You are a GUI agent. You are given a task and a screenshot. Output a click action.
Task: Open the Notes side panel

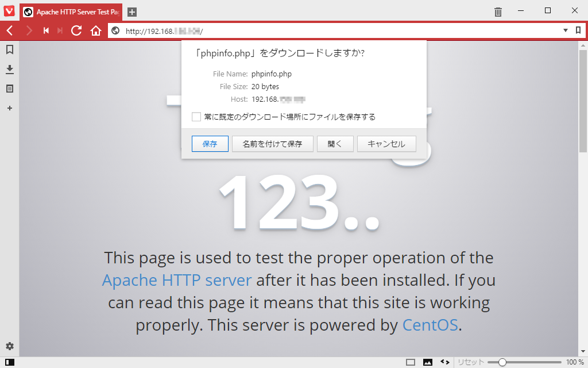(10, 89)
